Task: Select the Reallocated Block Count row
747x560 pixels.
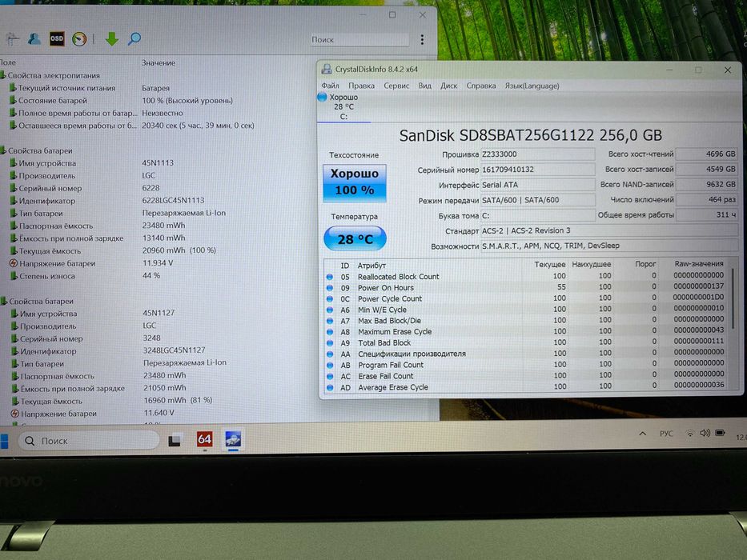Action: [526, 276]
